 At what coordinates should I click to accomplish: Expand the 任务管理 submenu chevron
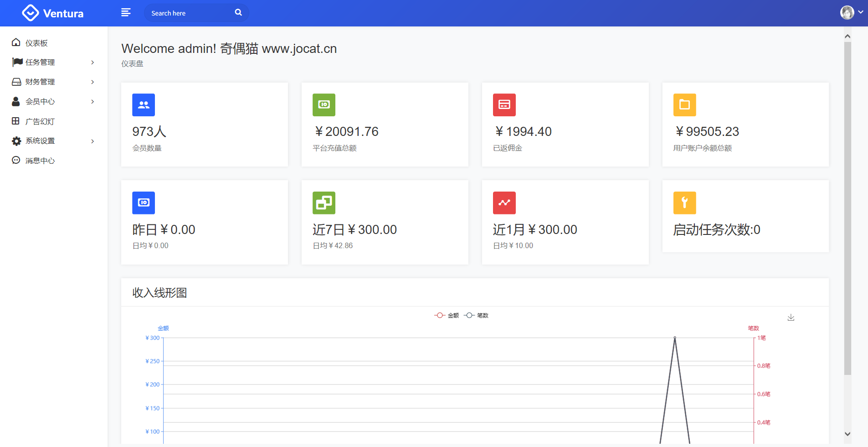[92, 62]
